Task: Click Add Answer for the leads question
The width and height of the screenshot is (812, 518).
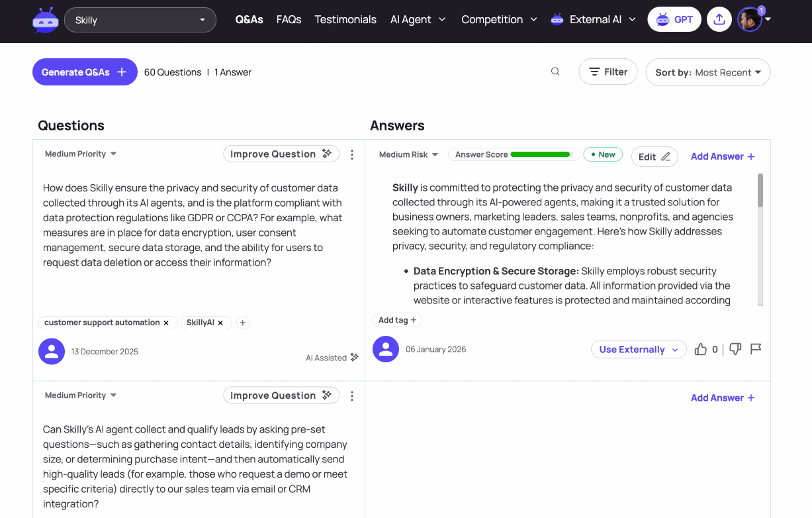Action: click(x=723, y=397)
